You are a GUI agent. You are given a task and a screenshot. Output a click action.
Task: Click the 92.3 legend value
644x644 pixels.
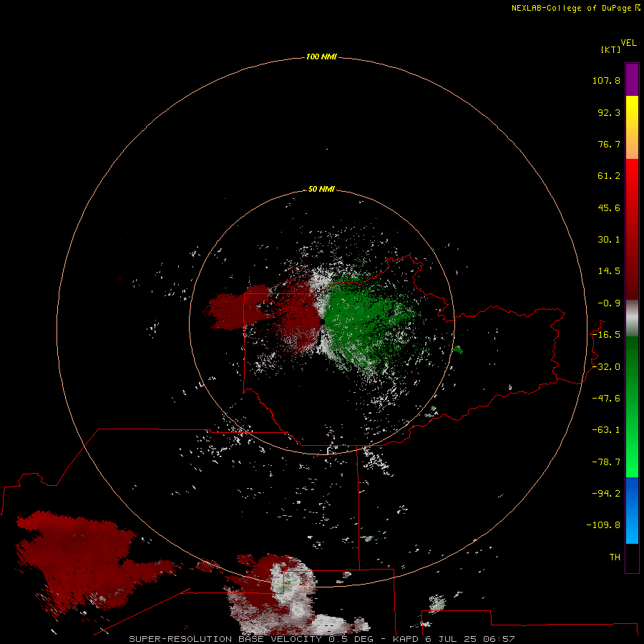[609, 112]
